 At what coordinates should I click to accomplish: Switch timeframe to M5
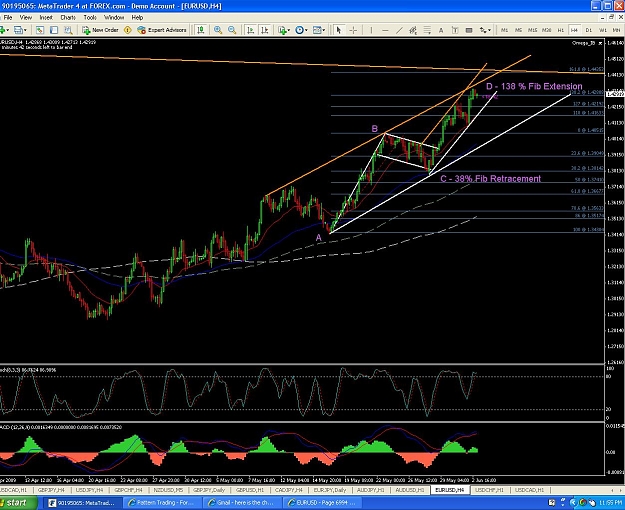click(x=518, y=30)
